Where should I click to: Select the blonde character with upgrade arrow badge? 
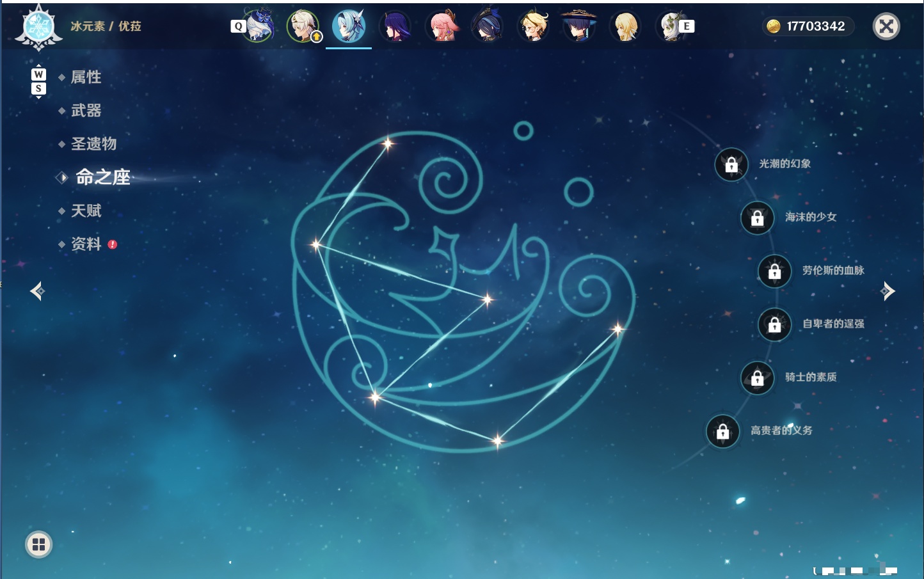click(303, 26)
